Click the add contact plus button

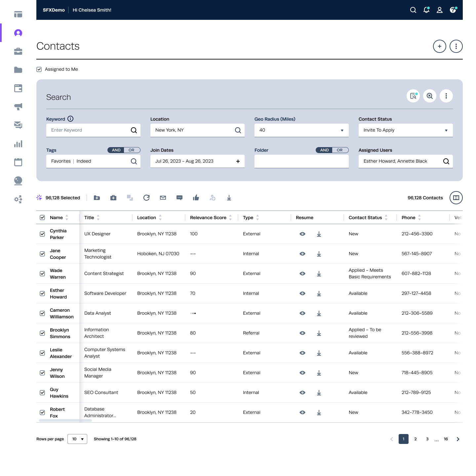coord(440,46)
